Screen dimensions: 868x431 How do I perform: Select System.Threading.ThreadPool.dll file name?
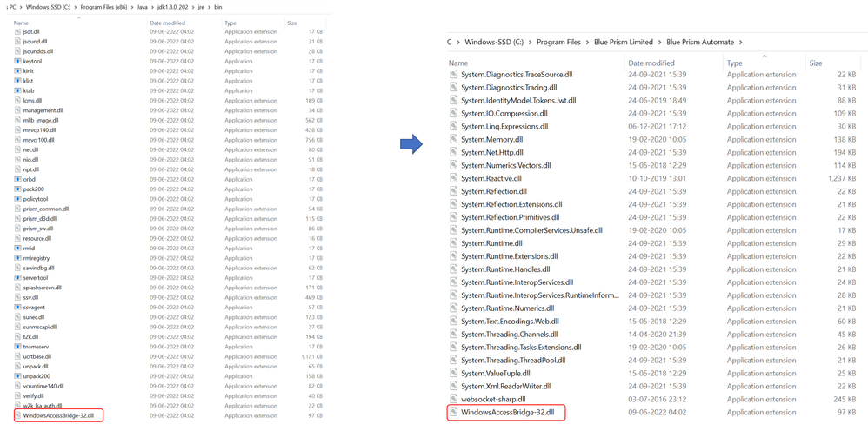pyautogui.click(x=513, y=361)
